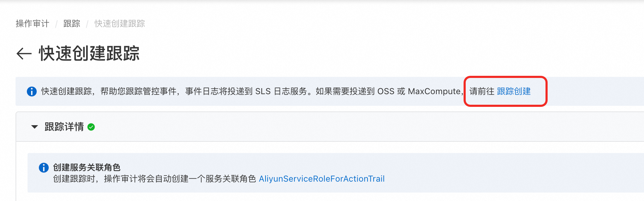644x201 pixels.
Task: Go to the 跟踪 breadcrumb
Action: point(72,24)
